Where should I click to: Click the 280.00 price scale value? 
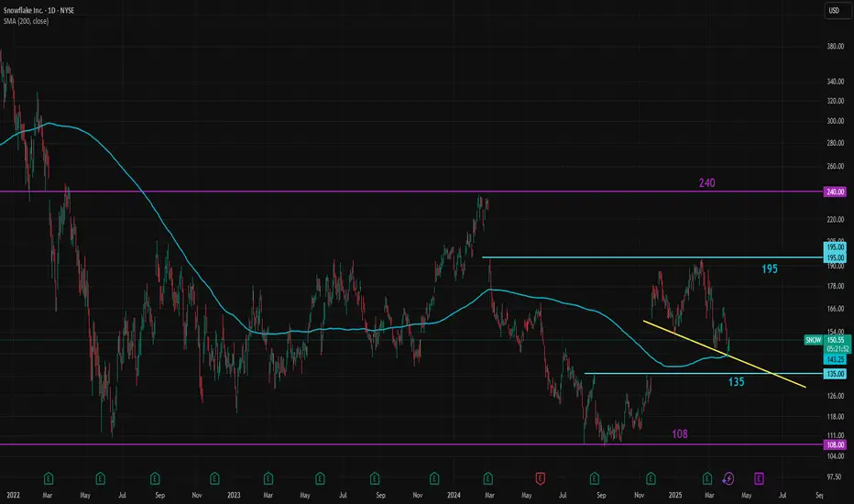(836, 143)
